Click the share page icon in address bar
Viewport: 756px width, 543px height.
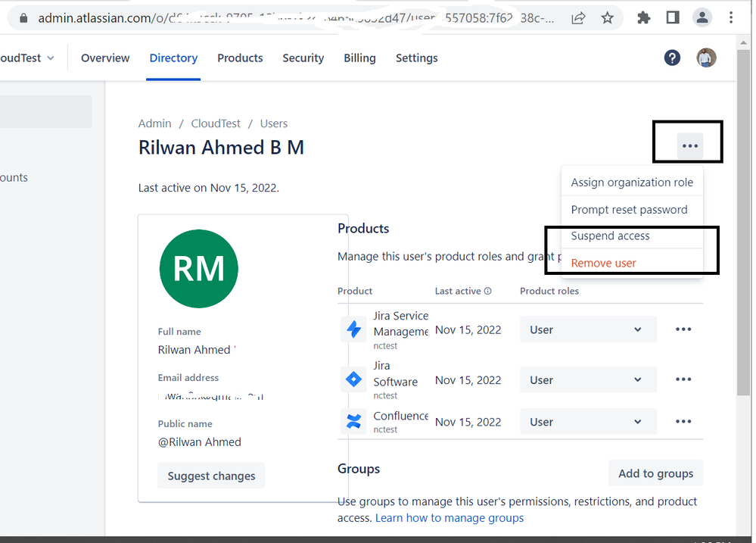click(578, 18)
